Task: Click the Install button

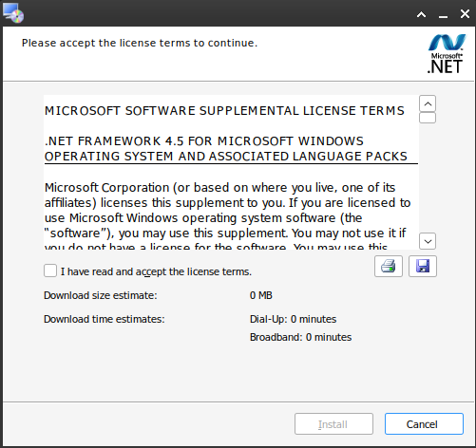Action: [x=333, y=424]
